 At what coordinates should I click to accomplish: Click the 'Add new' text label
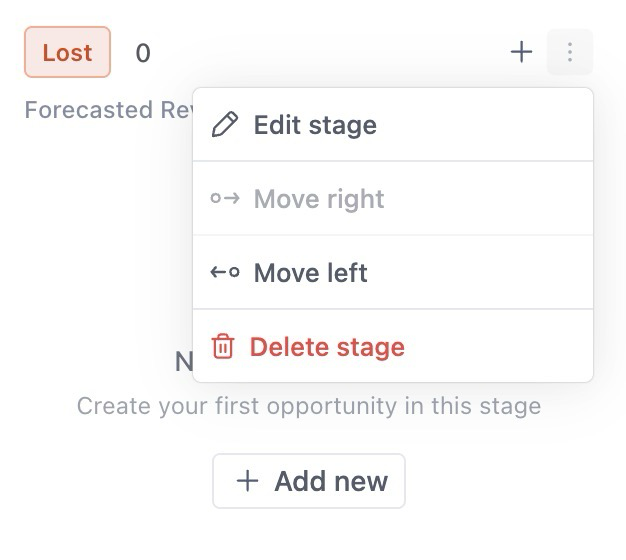(x=331, y=481)
